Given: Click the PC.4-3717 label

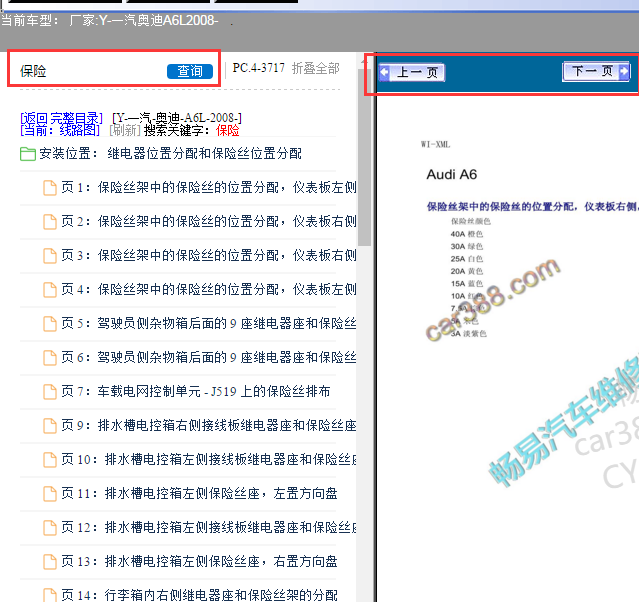Looking at the screenshot, I should pyautogui.click(x=258, y=68).
